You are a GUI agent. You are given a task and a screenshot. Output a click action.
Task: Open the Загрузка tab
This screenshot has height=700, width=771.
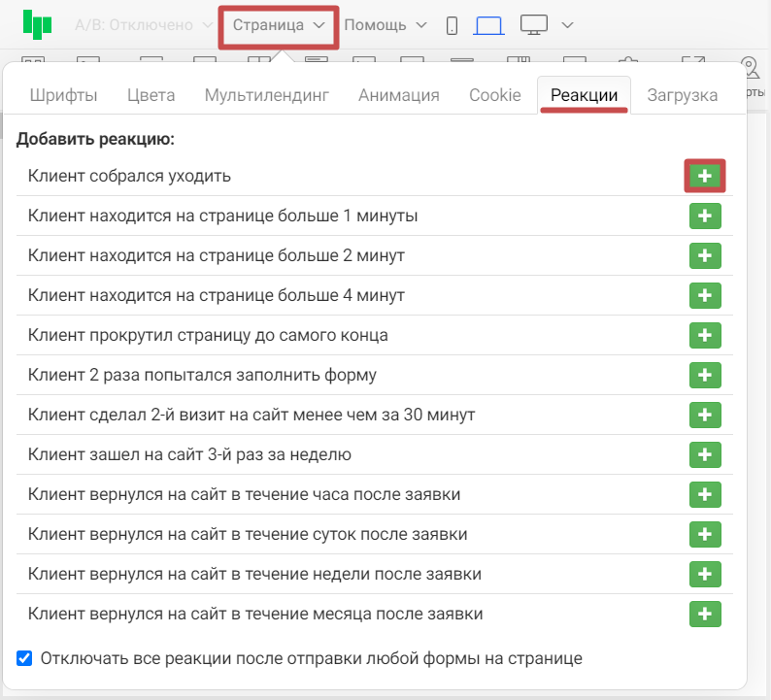point(683,95)
